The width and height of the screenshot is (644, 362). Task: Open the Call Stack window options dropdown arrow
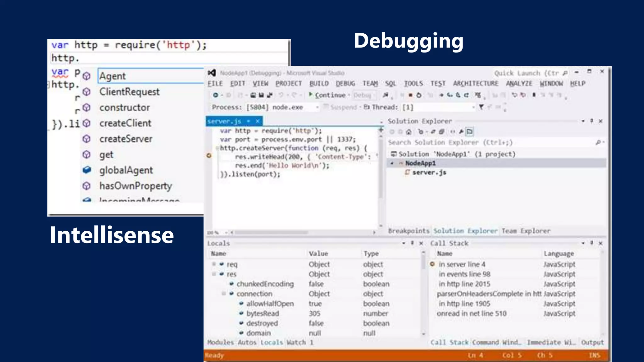pyautogui.click(x=583, y=243)
